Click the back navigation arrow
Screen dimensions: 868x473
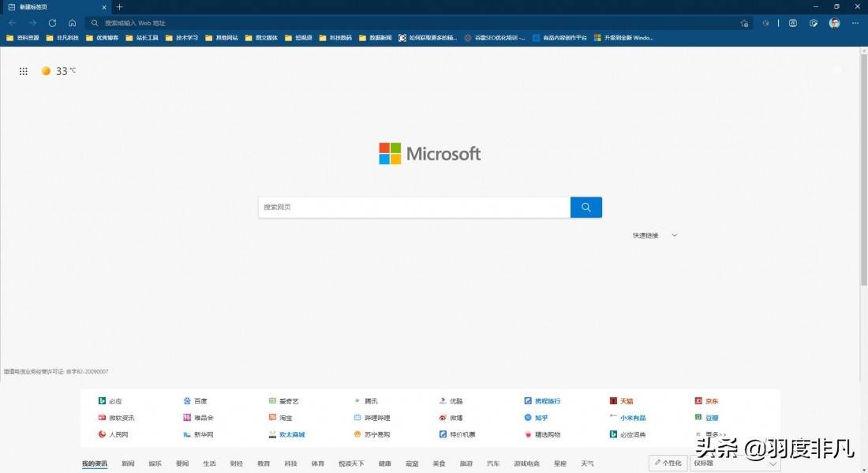click(12, 23)
